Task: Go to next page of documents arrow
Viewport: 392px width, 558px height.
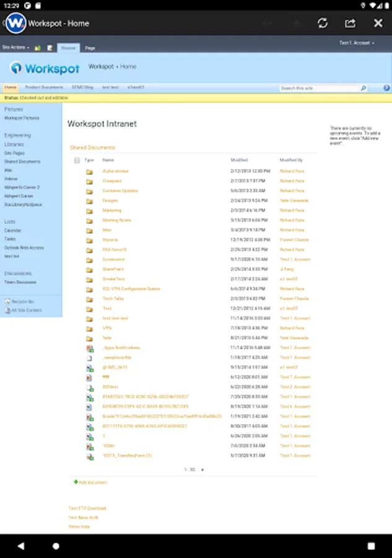Action: point(203,469)
